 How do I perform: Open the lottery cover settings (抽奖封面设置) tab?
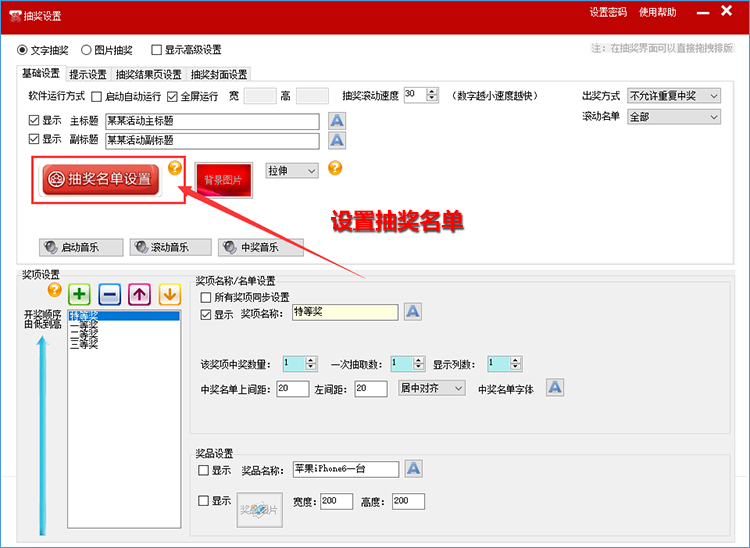point(219,74)
